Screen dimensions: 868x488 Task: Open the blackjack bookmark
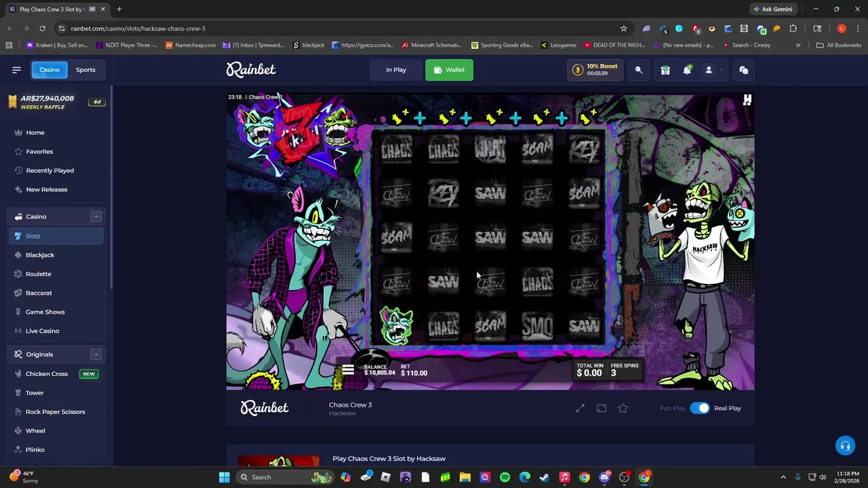pyautogui.click(x=309, y=45)
